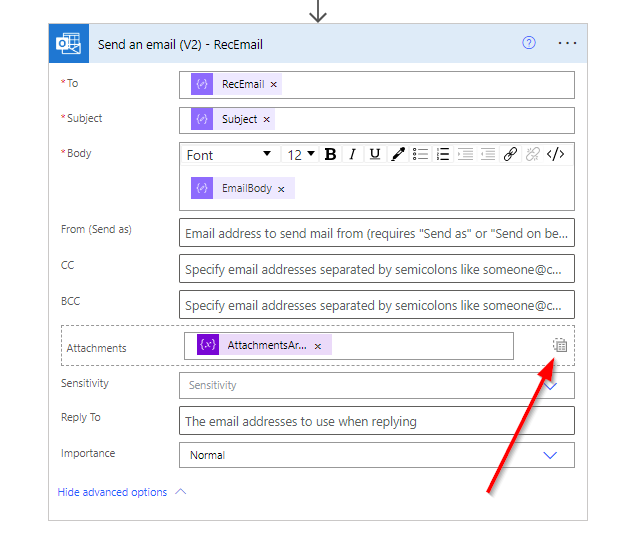Toggle underline formatting
Screen dimensions: 638x541
coord(375,155)
